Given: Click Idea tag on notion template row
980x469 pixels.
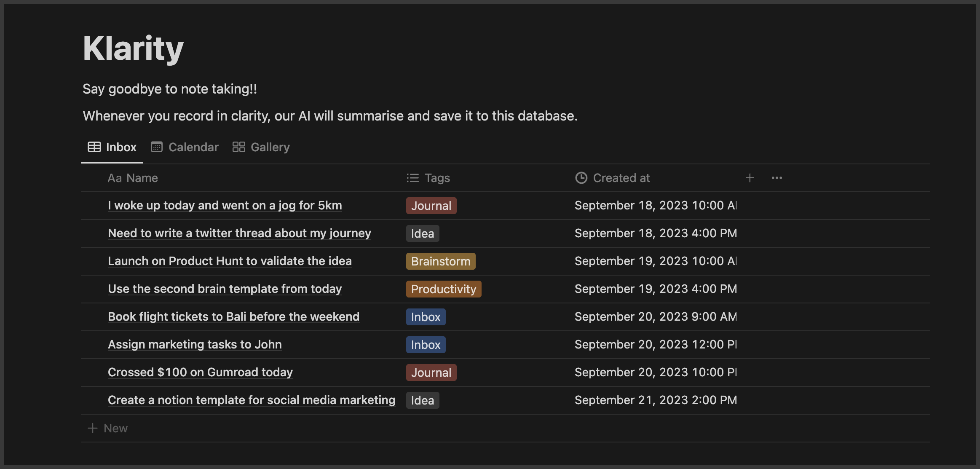Looking at the screenshot, I should (423, 400).
